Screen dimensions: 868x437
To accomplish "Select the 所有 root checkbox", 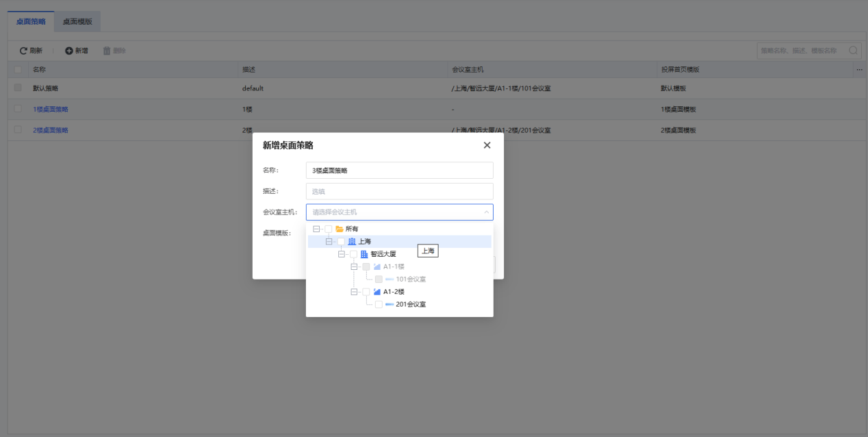I will pos(329,229).
